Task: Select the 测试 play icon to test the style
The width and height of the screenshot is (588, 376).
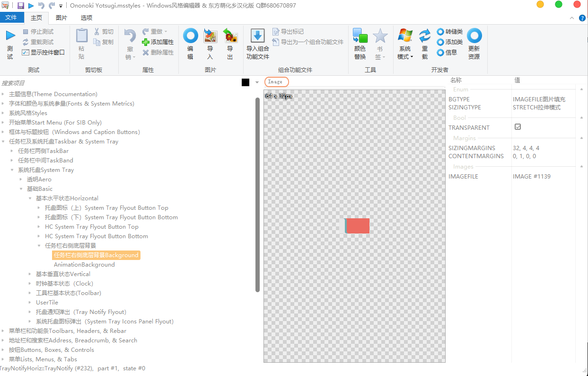Action: point(10,35)
